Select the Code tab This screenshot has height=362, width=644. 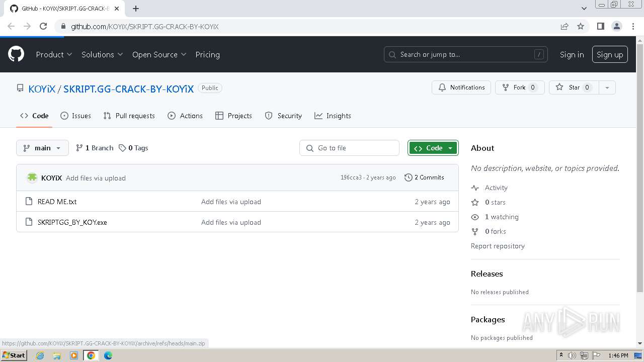coord(34,116)
